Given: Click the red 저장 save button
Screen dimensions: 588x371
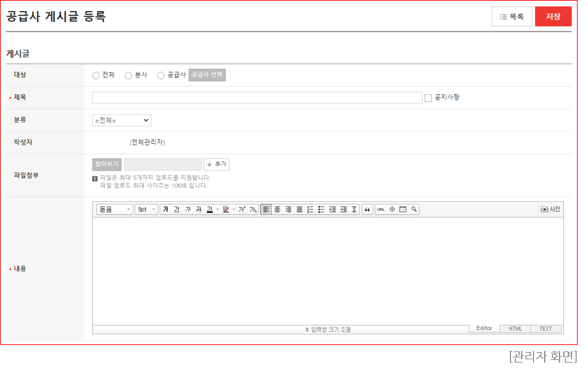Looking at the screenshot, I should pyautogui.click(x=553, y=17).
